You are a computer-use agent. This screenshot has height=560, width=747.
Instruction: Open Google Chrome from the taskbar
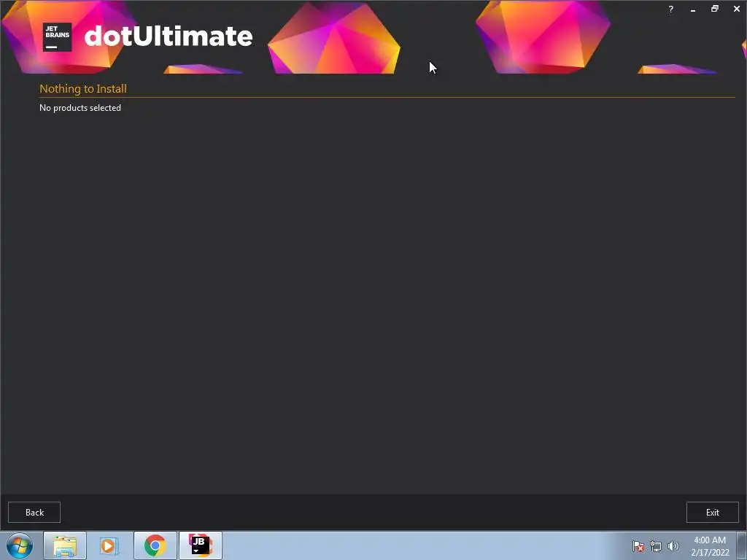(155, 545)
